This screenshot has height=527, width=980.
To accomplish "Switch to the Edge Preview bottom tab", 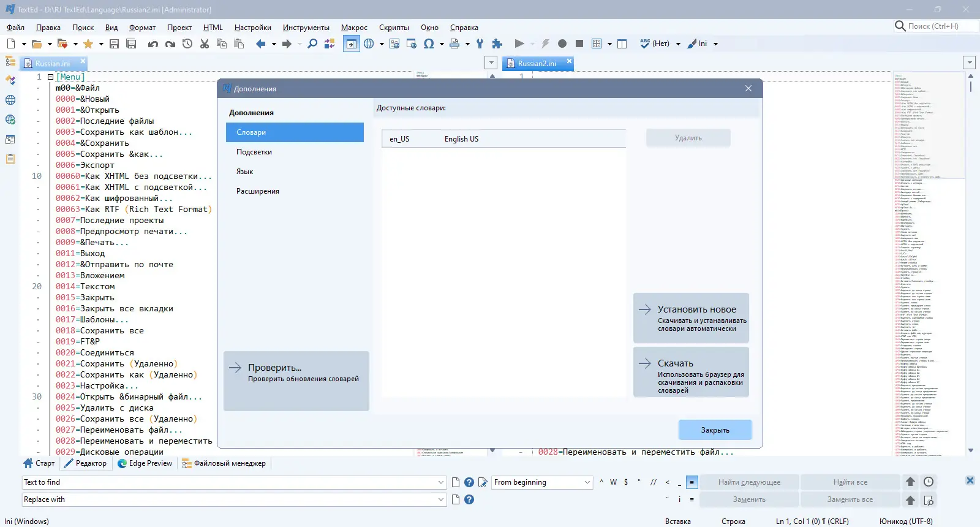I will (145, 463).
